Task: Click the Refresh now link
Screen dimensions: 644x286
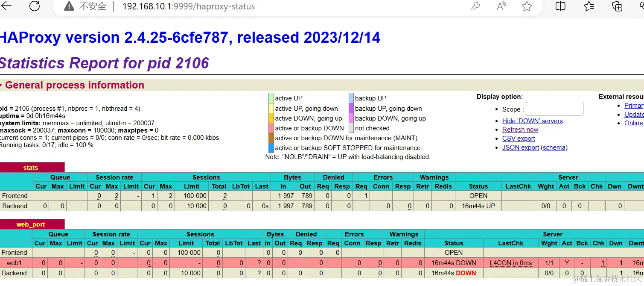Action: click(520, 130)
